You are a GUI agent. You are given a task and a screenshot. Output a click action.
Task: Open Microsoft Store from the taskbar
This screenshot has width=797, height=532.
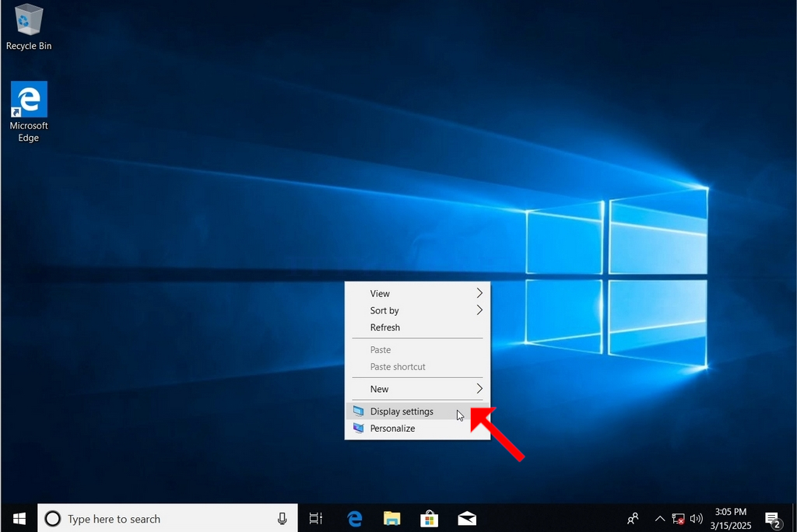point(429,519)
